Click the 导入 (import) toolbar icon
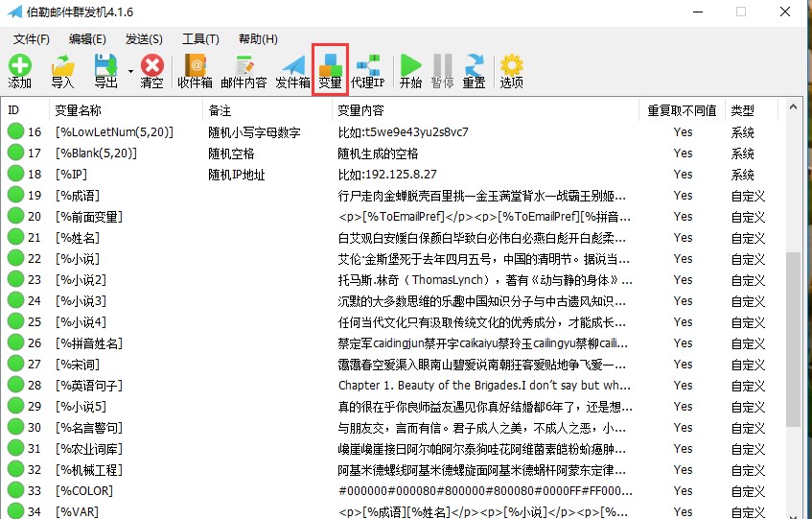Screen dimensions: 812x519 point(62,71)
